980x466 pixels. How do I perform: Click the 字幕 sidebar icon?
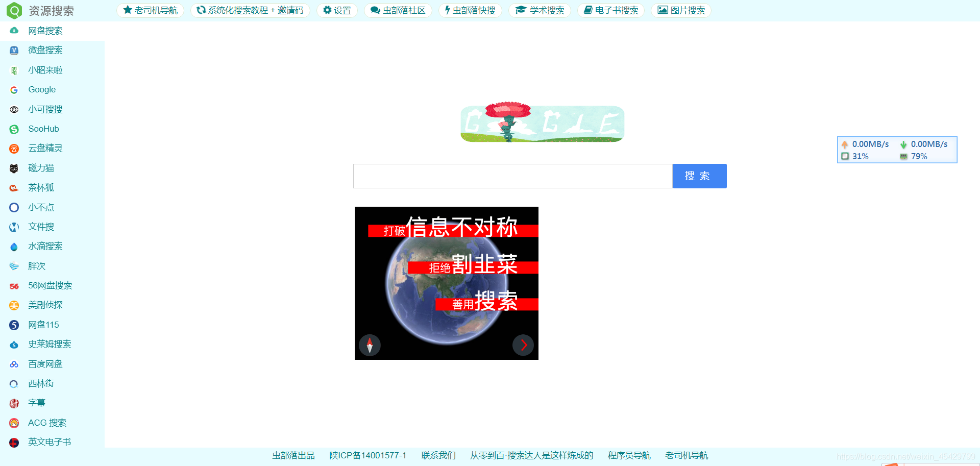(x=14, y=403)
